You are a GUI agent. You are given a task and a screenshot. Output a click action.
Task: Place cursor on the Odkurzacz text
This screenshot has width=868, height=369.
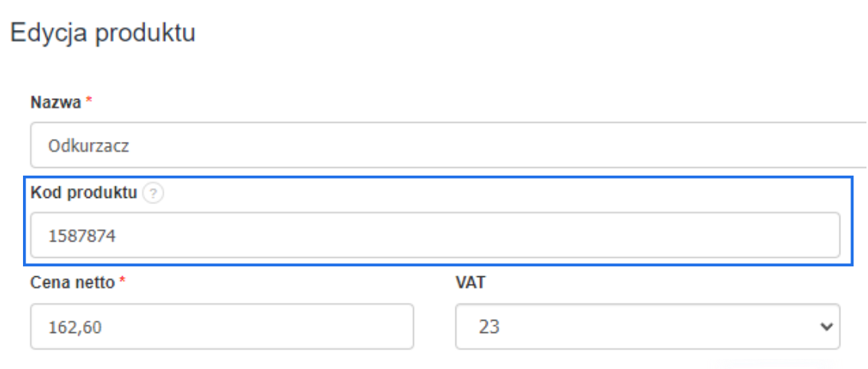point(88,146)
